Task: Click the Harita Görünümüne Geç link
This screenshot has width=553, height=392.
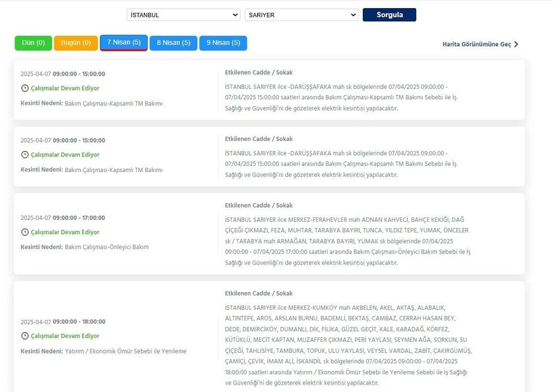Action: click(x=476, y=45)
